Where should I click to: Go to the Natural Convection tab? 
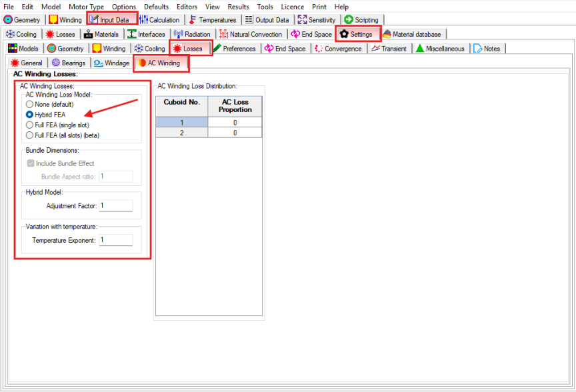251,34
